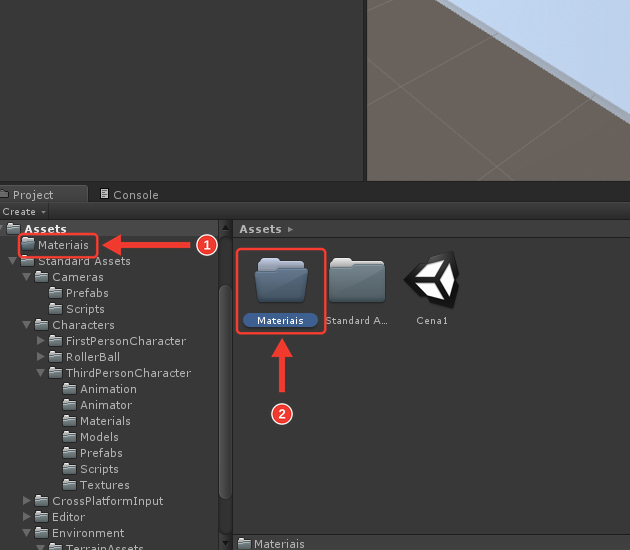The width and height of the screenshot is (630, 550).
Task: Select the Animator folder icon
Action: pyautogui.click(x=70, y=405)
